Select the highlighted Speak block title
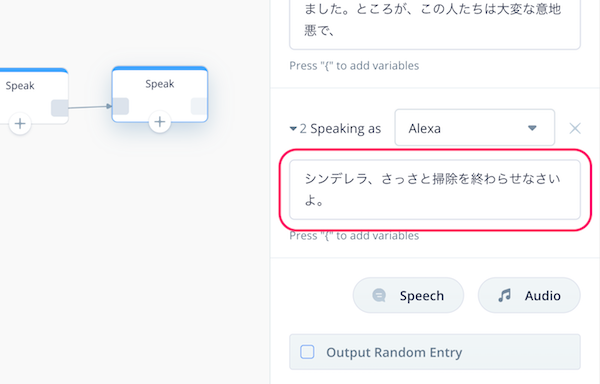600x384 pixels. pos(160,84)
